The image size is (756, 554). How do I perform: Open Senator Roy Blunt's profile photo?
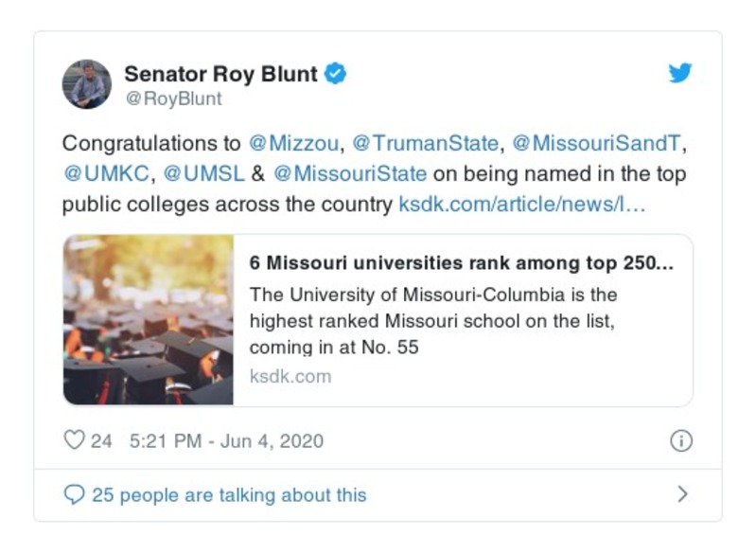[x=87, y=84]
